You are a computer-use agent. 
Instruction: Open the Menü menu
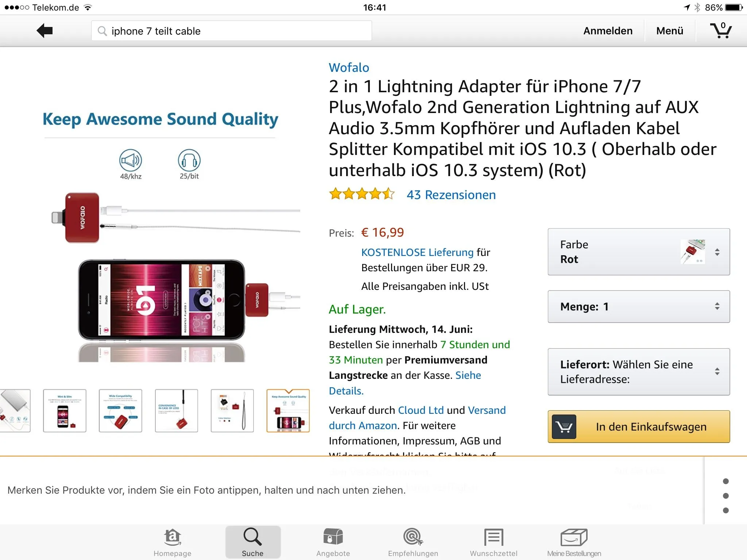click(670, 31)
